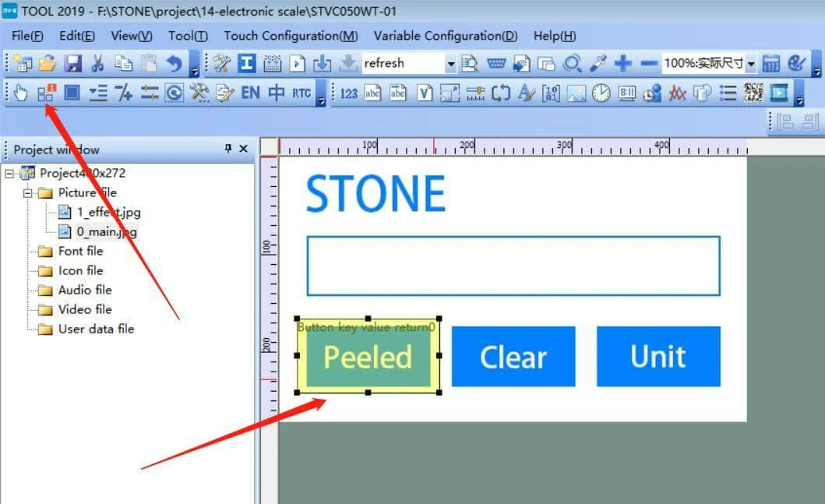Insert the QR code icon
Viewport: 825px width, 504px height.
click(753, 93)
